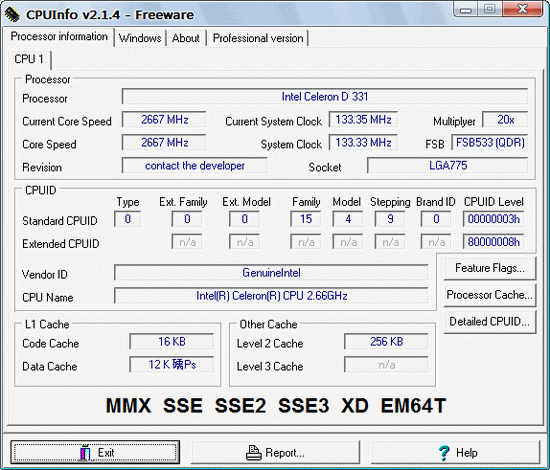
Task: Switch to the Processor information tab
Action: tap(59, 36)
